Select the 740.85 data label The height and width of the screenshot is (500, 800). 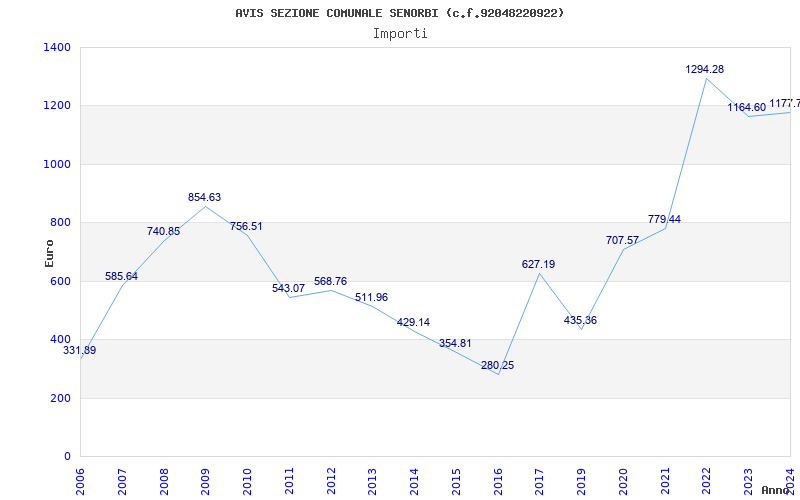[x=163, y=232]
